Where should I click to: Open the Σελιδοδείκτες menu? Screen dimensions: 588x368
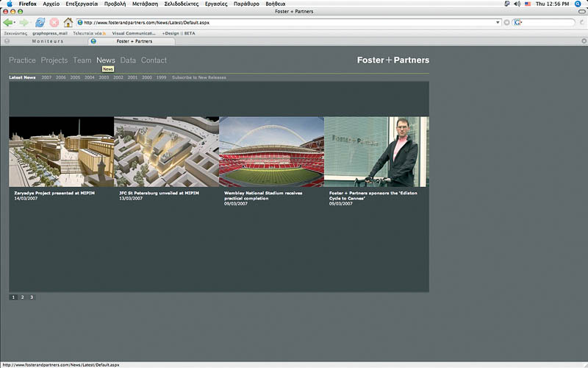tap(181, 4)
